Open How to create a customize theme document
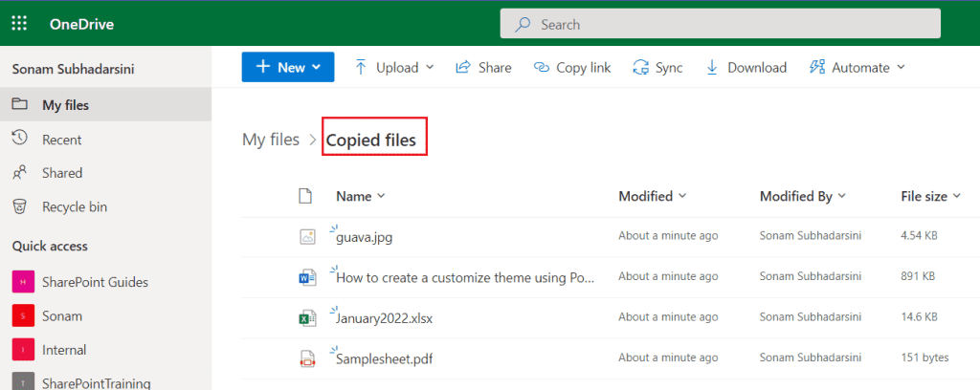Screen dimensions: 980x390 coord(465,277)
